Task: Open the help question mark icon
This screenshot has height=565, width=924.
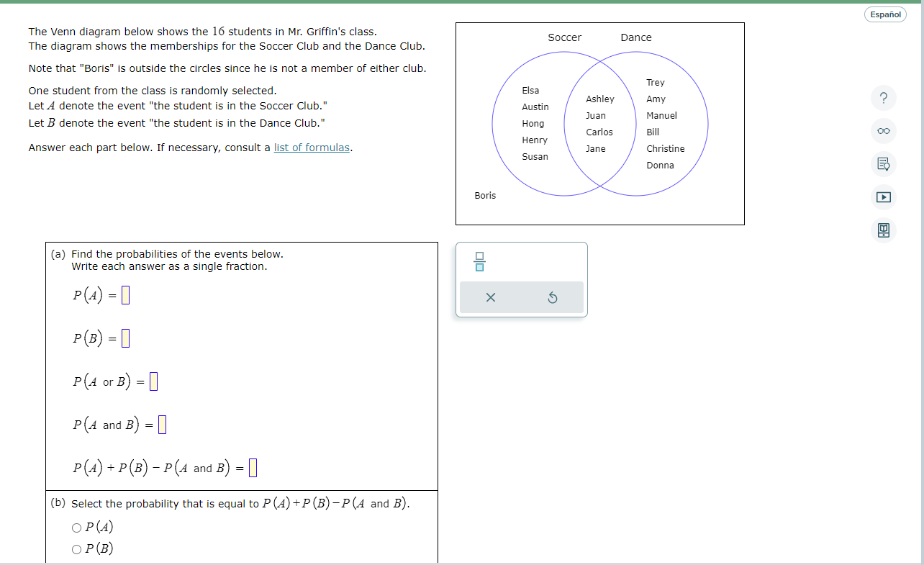Action: pos(884,98)
